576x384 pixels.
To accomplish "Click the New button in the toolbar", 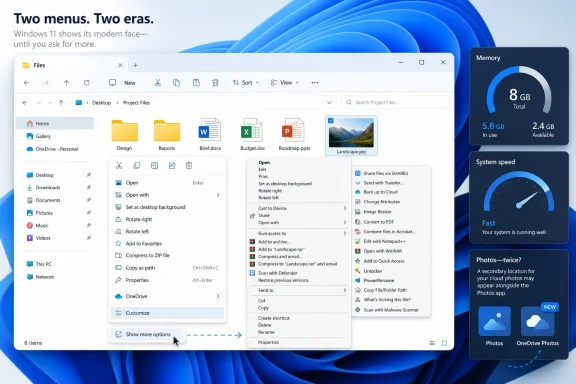I will 123,83.
